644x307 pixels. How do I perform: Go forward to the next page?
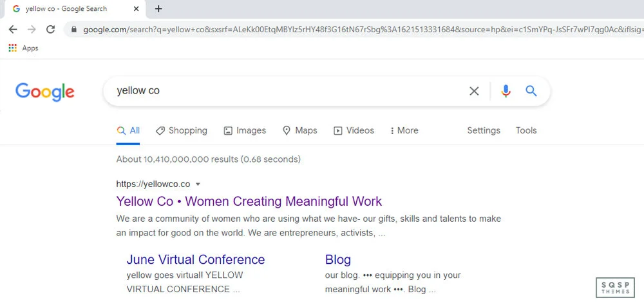click(32, 29)
